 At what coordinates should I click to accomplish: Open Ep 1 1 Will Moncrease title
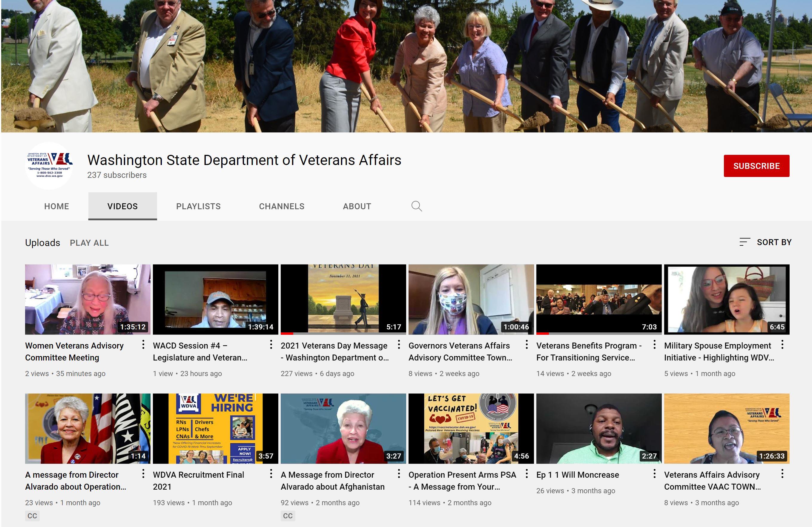[578, 475]
